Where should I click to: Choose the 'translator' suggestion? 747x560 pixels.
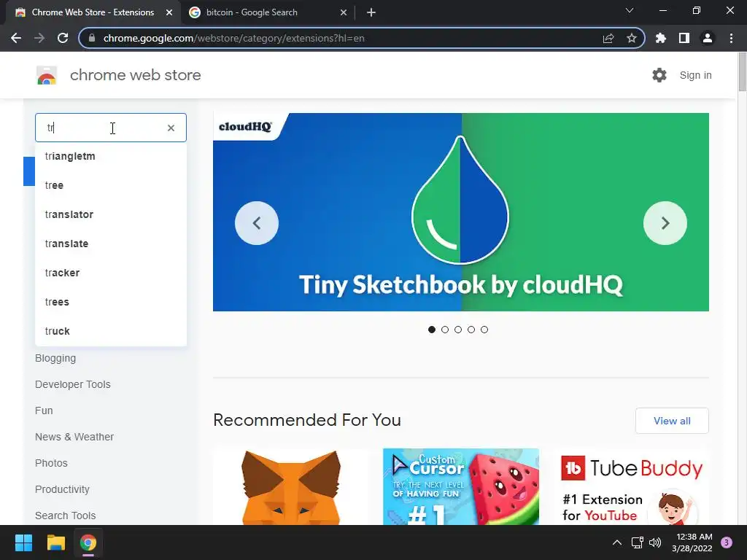[111, 214]
